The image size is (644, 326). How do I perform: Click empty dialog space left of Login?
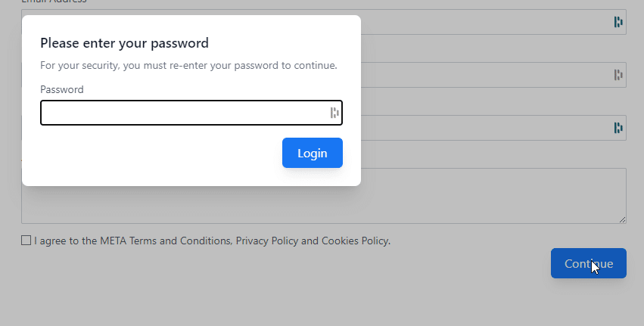[160, 153]
